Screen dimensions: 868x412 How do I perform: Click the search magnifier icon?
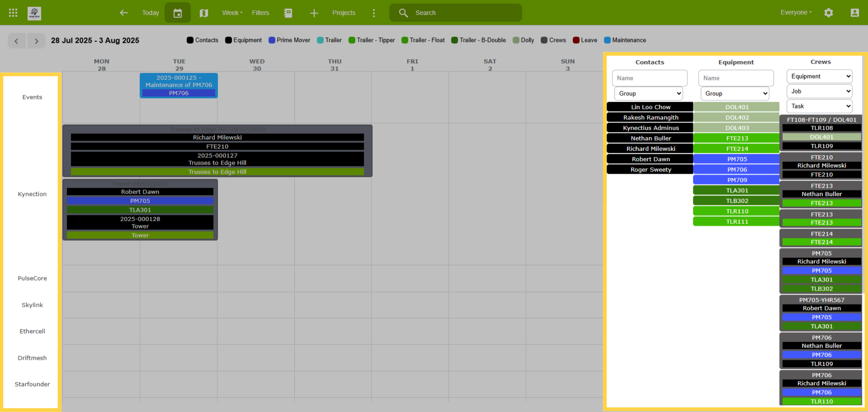coord(403,13)
